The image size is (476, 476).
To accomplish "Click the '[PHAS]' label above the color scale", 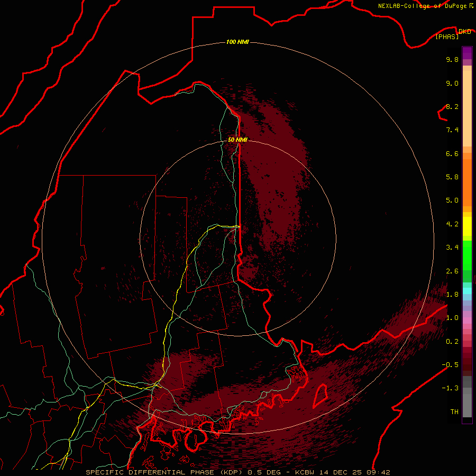I will coord(447,37).
